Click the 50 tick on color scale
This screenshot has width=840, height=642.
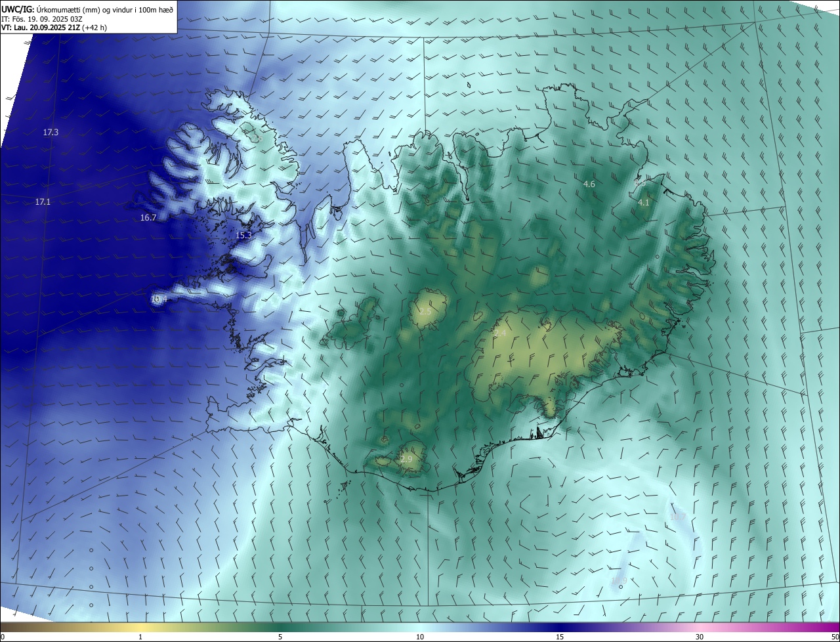[835, 637]
